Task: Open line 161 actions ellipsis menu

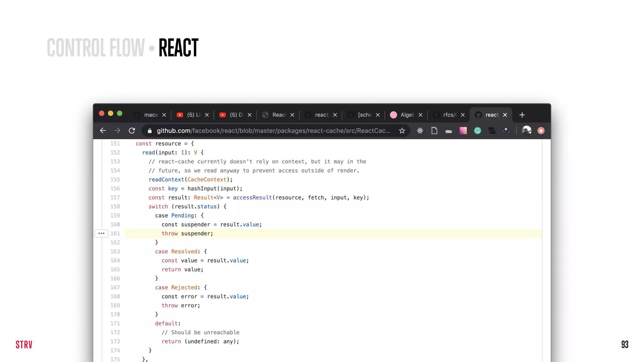Action: tap(101, 233)
